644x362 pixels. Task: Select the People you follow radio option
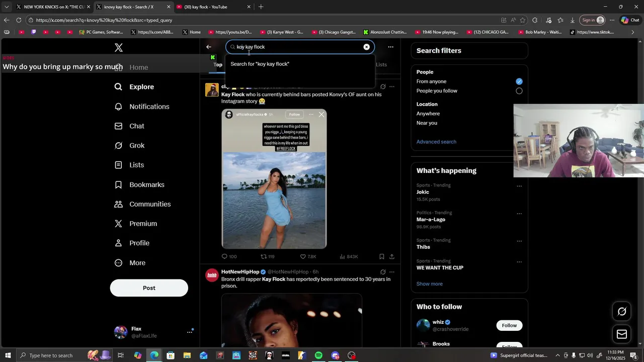click(x=519, y=91)
